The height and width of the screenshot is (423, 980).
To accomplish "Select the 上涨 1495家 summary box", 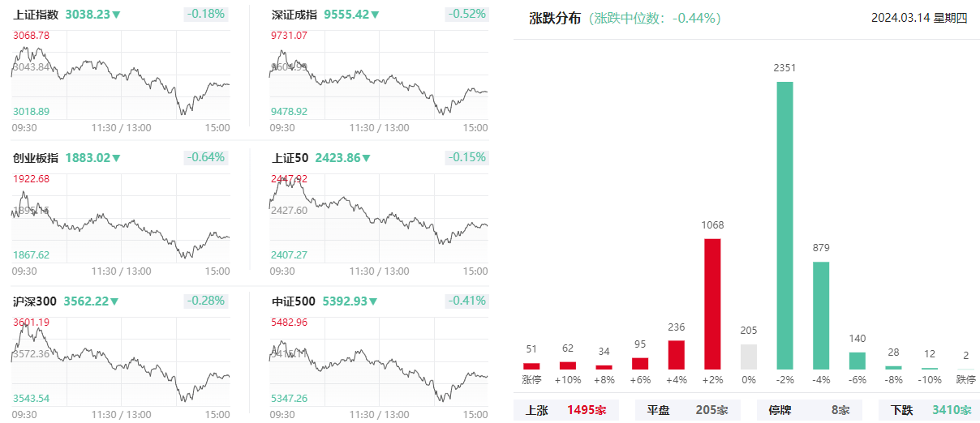I will (566, 411).
